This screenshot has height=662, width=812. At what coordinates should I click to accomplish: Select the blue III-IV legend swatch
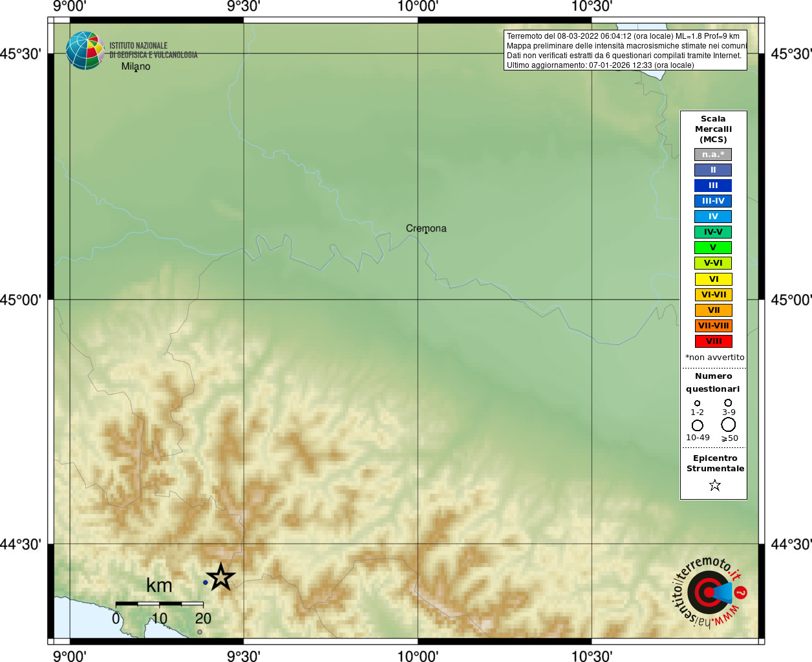pos(714,201)
